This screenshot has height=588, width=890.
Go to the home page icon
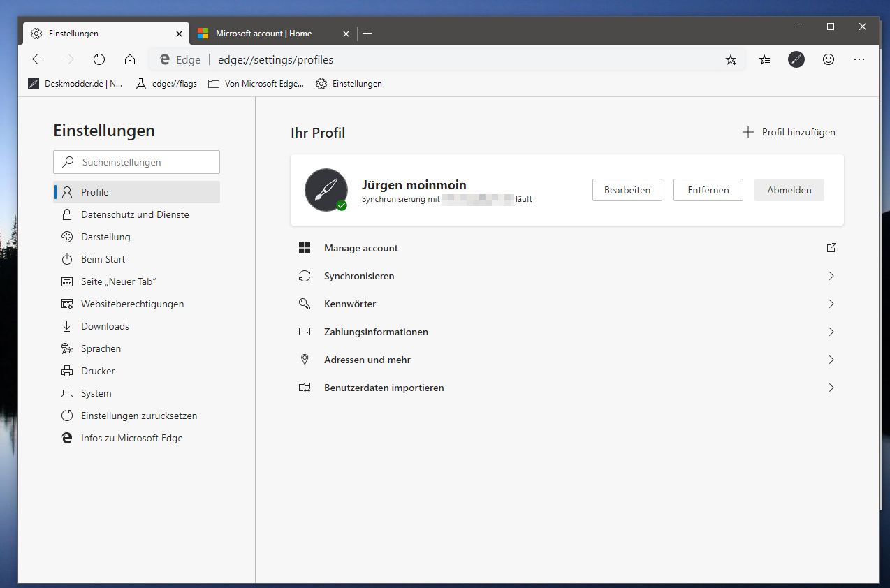[130, 60]
